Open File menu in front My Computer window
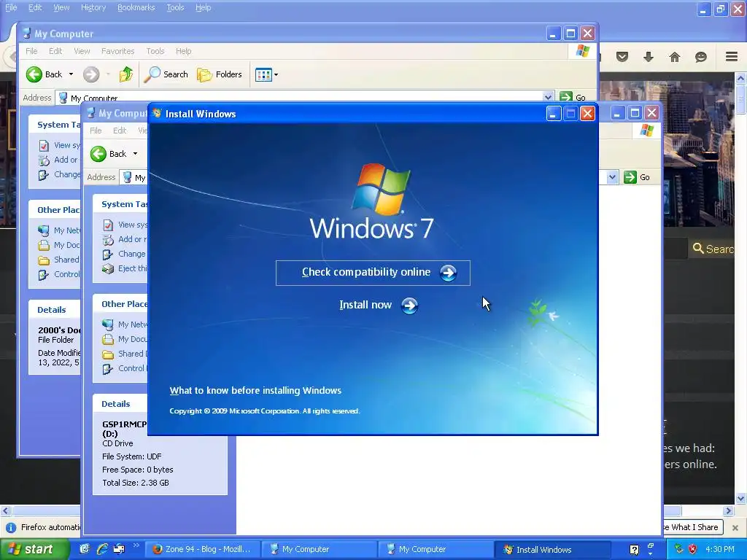Screen dimensions: 747x560 pos(96,131)
